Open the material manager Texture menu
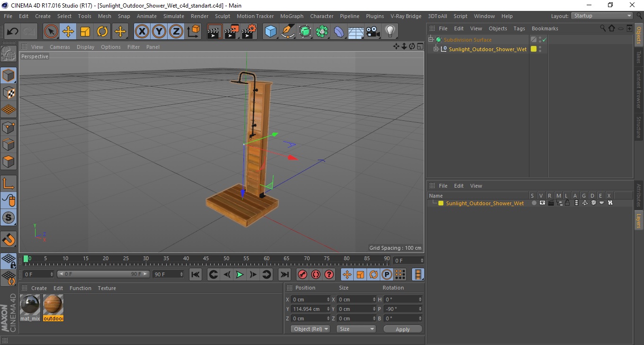This screenshot has width=644, height=345. click(107, 288)
